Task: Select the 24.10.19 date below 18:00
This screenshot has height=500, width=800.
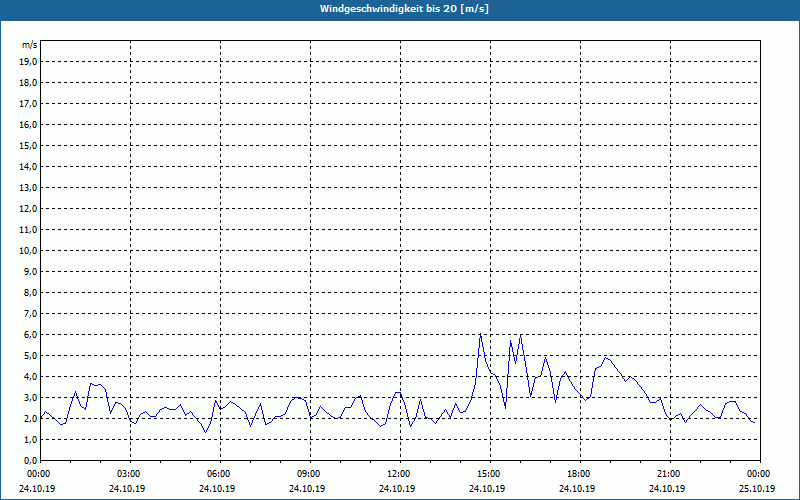Action: coord(577,488)
